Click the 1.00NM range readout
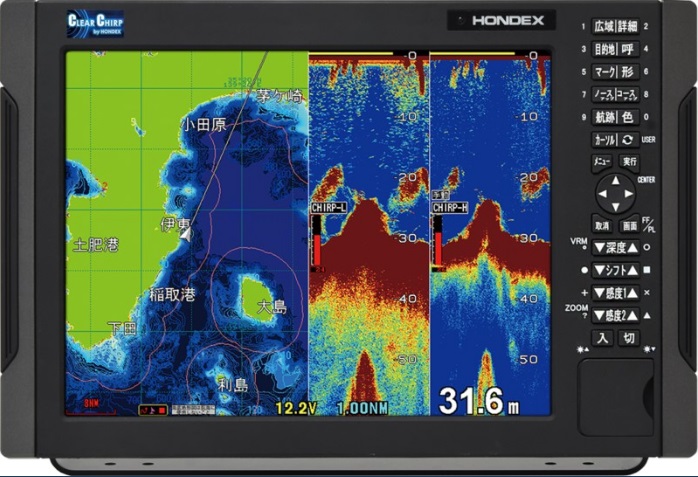Viewport: 698px width, 477px height. point(363,408)
